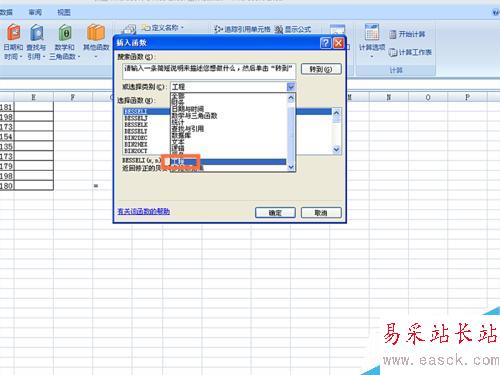This screenshot has width=500, height=375.
Task: Open Calculation Options (计算选项)
Action: click(x=372, y=41)
